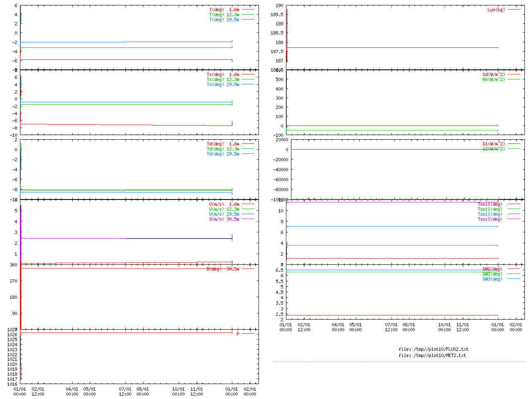Viewport: 532px width, 399px height.
Task: Select the Lys(kg) legend label
Action: (x=496, y=10)
